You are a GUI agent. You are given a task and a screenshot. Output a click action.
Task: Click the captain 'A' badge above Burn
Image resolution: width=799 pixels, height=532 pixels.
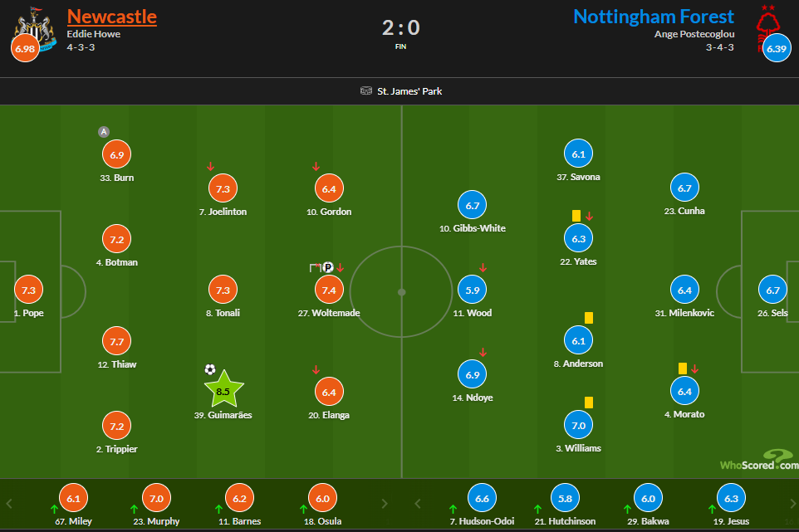click(x=104, y=131)
